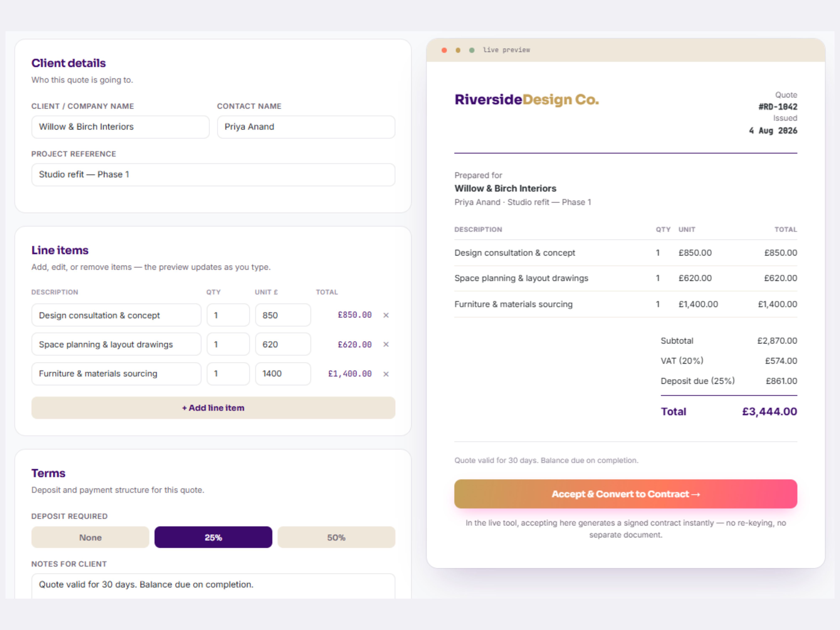
Task: Click quote number #RD-1042 in preview
Action: click(x=778, y=107)
